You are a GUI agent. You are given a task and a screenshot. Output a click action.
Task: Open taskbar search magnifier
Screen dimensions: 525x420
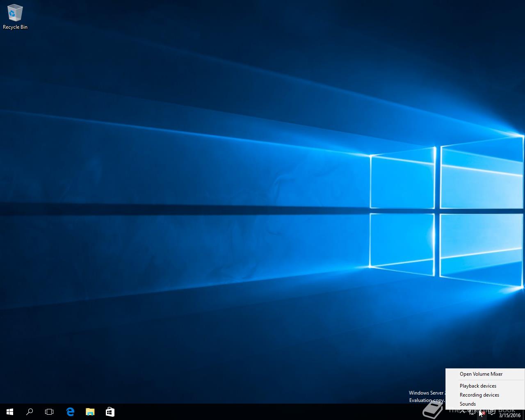click(30, 412)
